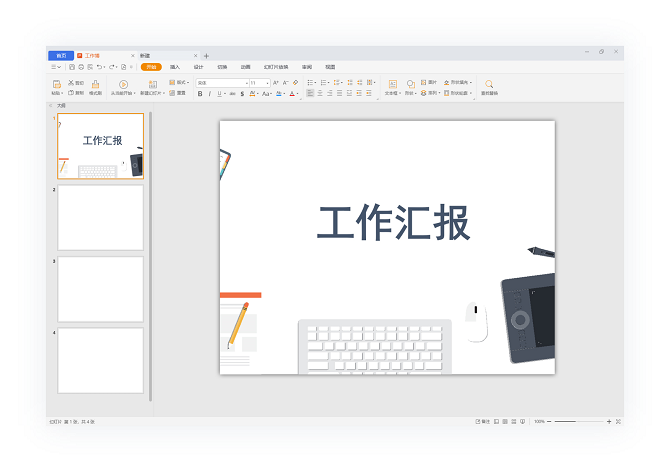Image resolution: width=670 pixels, height=472 pixels.
Task: Click the zoom out minus button
Action: point(549,422)
